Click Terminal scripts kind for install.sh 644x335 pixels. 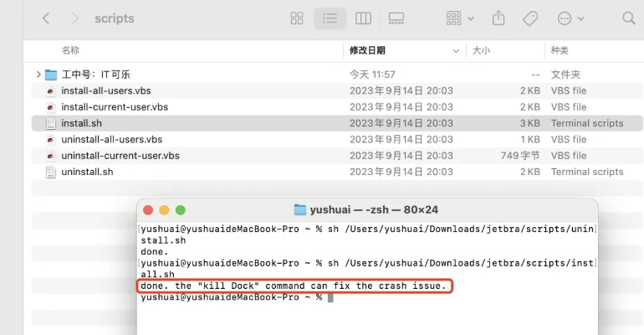click(x=587, y=123)
